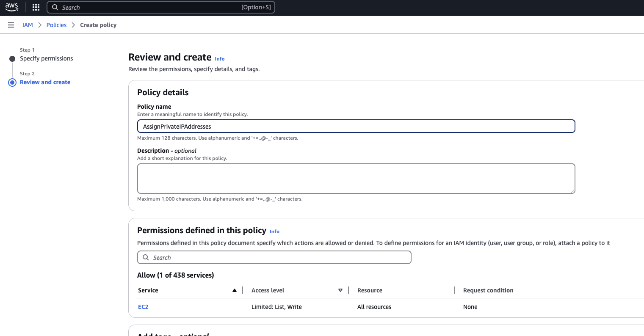Click 'Allow (1 of 438 services)' text
Image resolution: width=644 pixels, height=336 pixels.
click(176, 275)
